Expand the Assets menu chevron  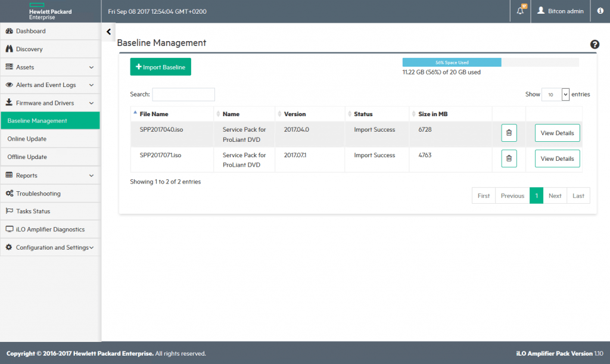(91, 67)
